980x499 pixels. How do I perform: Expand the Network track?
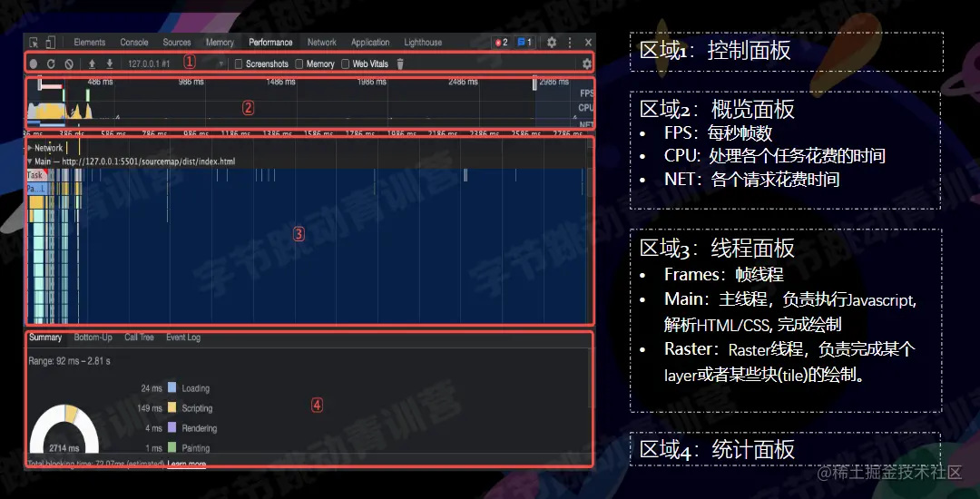point(30,148)
